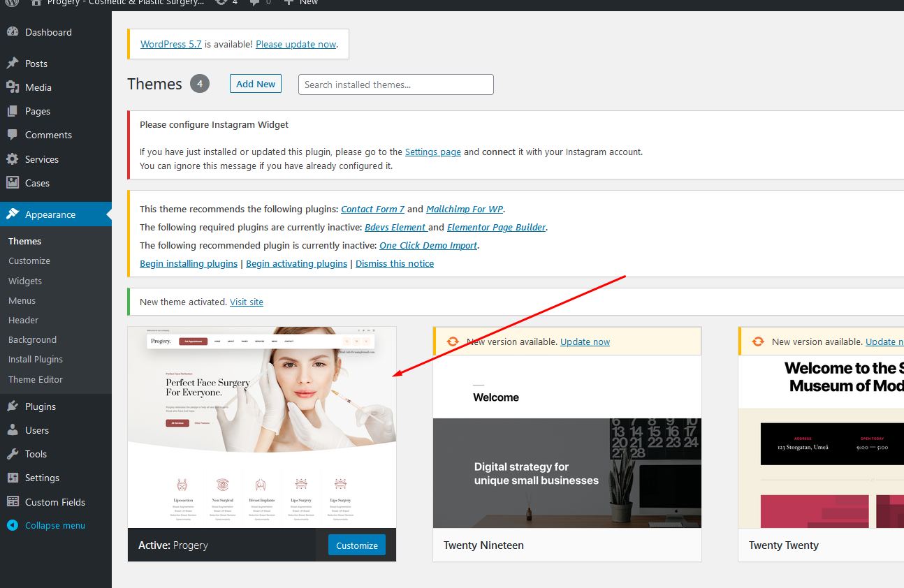The height and width of the screenshot is (588, 904).
Task: Click the Users person icon
Action: (x=13, y=430)
